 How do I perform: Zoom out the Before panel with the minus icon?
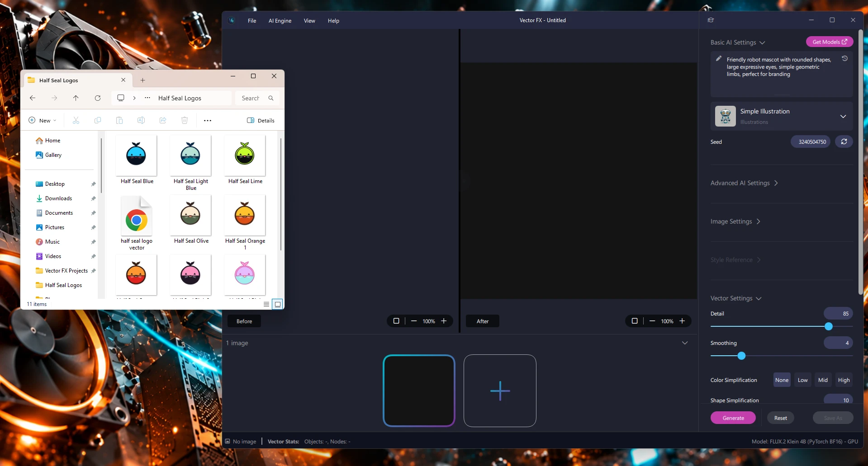(413, 321)
